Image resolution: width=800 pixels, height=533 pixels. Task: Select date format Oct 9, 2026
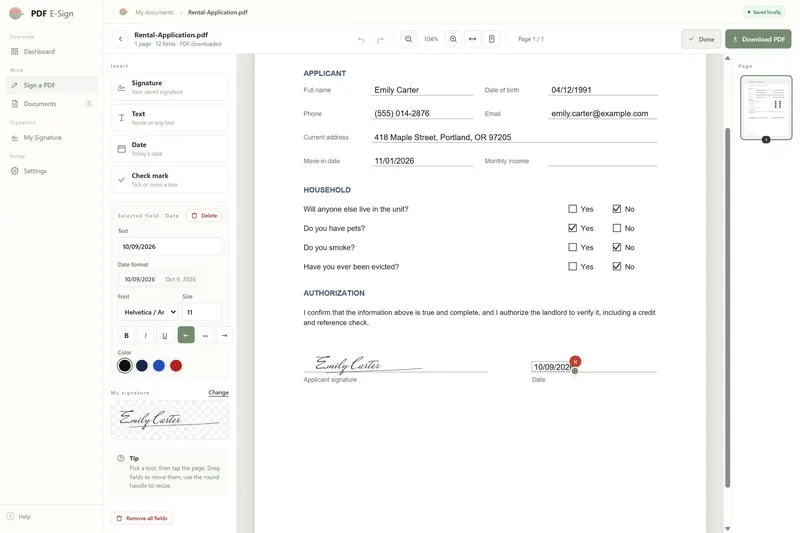(181, 279)
